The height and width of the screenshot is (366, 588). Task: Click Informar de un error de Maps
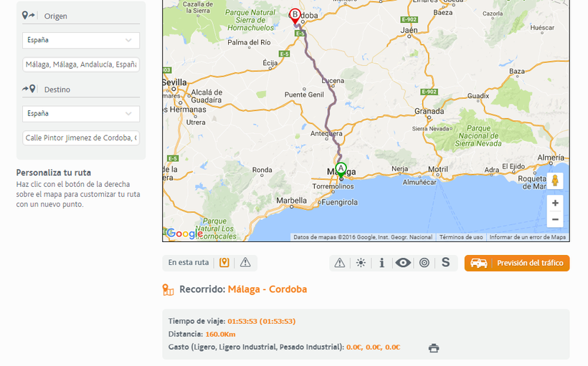coord(528,237)
